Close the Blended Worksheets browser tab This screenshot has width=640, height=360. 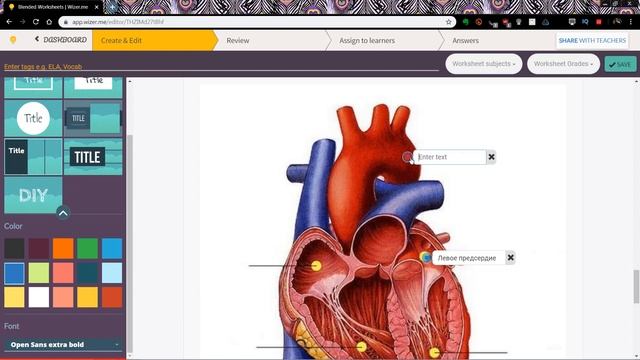97,7
